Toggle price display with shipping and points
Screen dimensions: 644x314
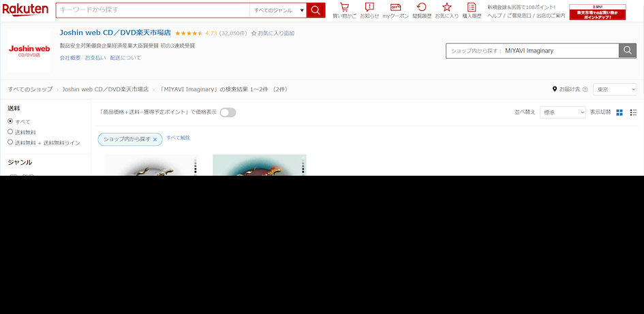click(x=228, y=112)
